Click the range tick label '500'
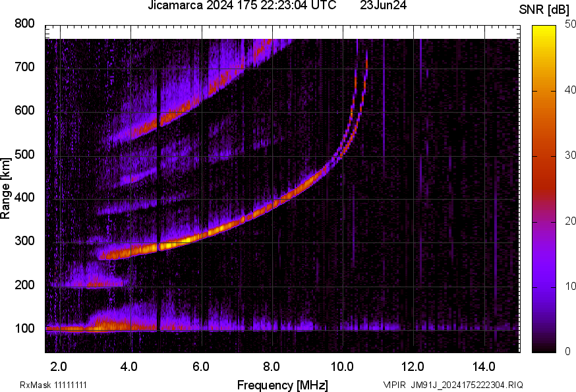576x392 pixels. click(x=24, y=154)
